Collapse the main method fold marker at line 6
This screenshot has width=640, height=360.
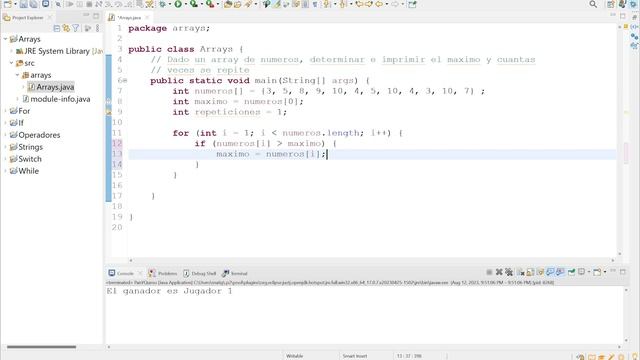pyautogui.click(x=125, y=80)
